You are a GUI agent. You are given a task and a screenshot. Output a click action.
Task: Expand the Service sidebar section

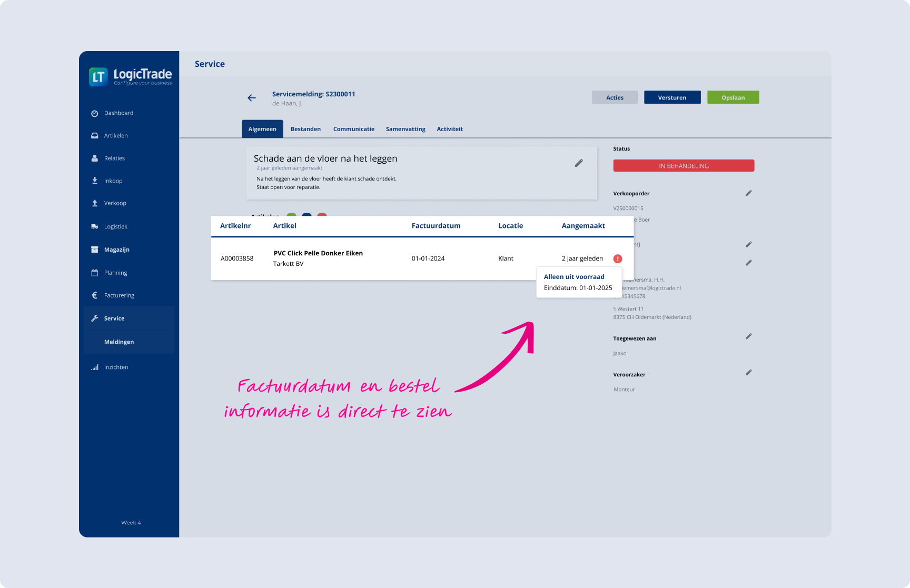tap(114, 318)
